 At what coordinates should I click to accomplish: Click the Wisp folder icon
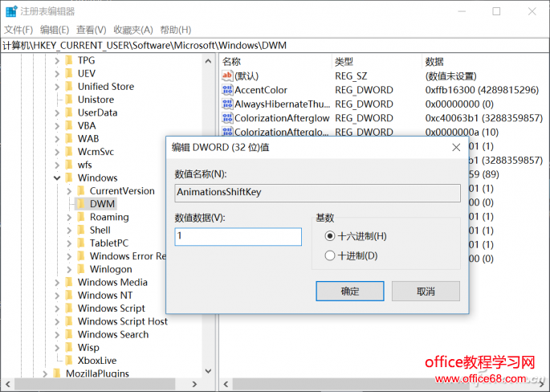(69, 348)
